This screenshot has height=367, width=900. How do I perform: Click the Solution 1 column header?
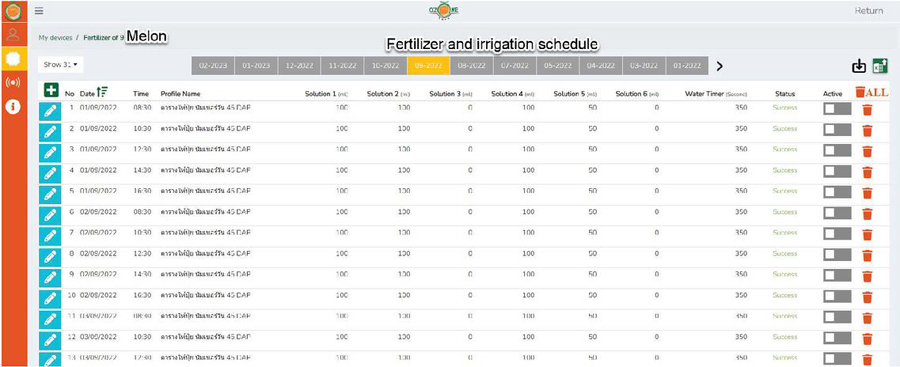click(x=327, y=93)
